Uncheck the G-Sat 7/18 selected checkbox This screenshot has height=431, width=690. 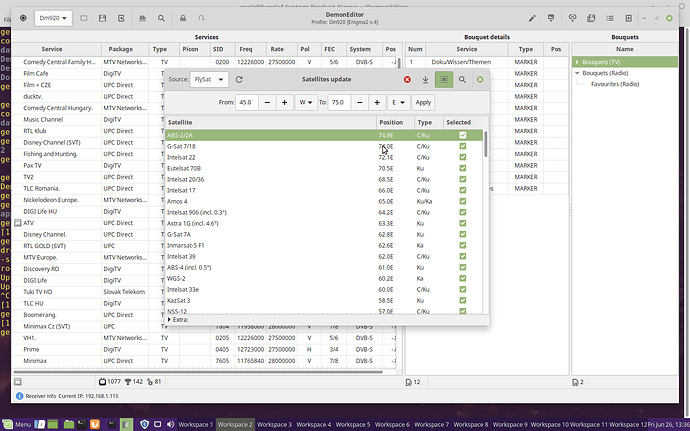(462, 146)
